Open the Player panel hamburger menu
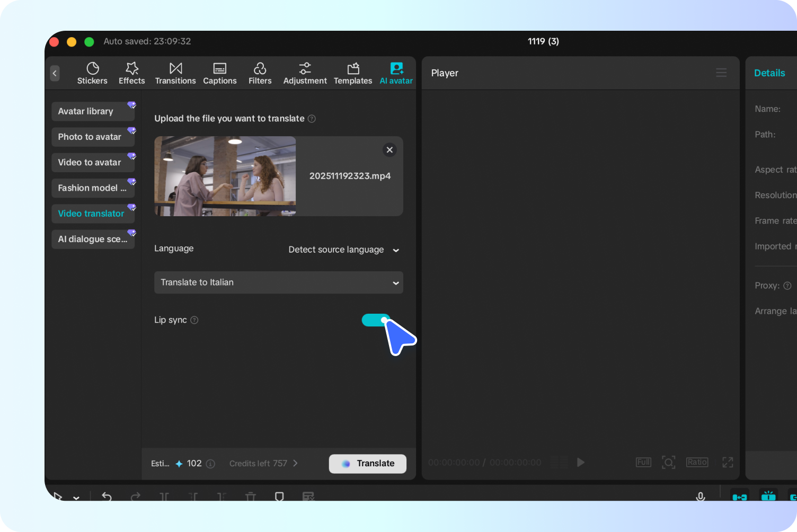 721,73
